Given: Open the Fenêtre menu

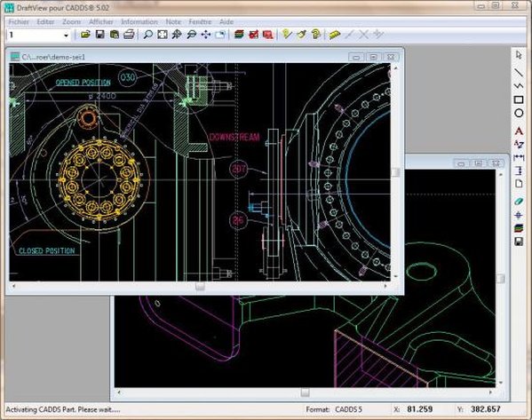Looking at the screenshot, I should tap(200, 21).
